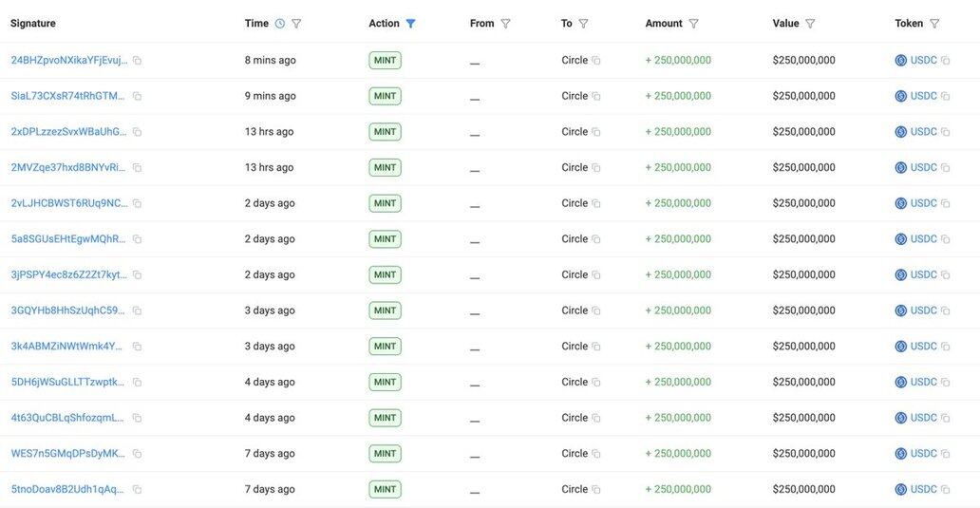Open the From column filter
Viewport: 980px width, 508px height.
coord(505,24)
